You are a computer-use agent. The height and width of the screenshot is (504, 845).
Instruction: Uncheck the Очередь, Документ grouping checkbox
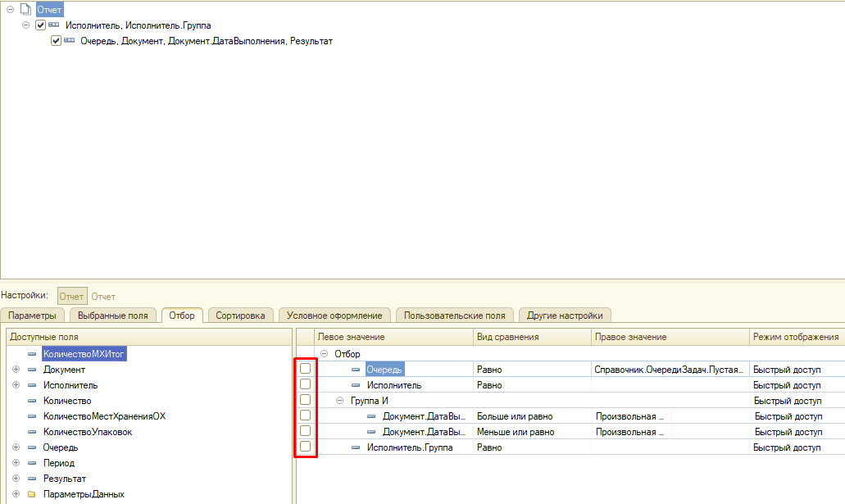coord(56,40)
